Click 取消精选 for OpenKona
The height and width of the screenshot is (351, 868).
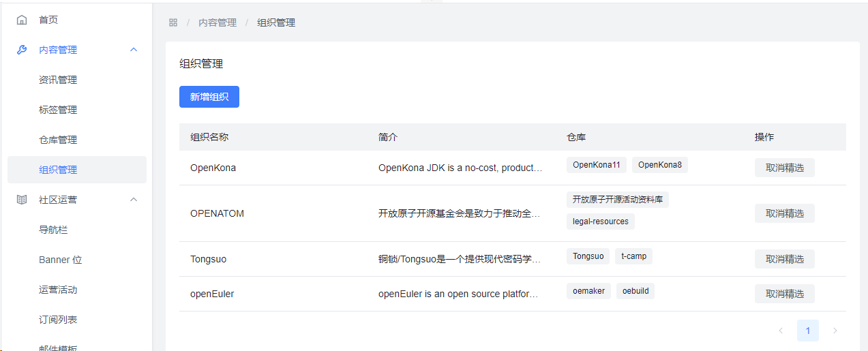(785, 168)
